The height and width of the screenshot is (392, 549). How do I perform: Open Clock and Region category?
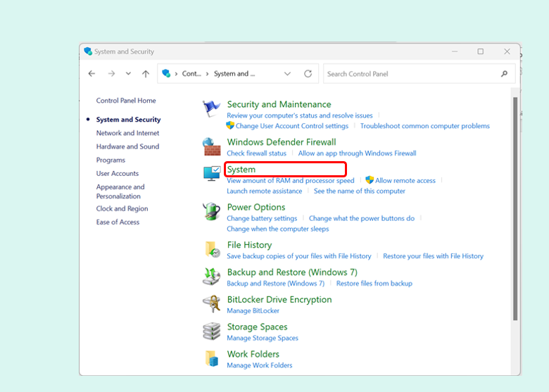[122, 208]
